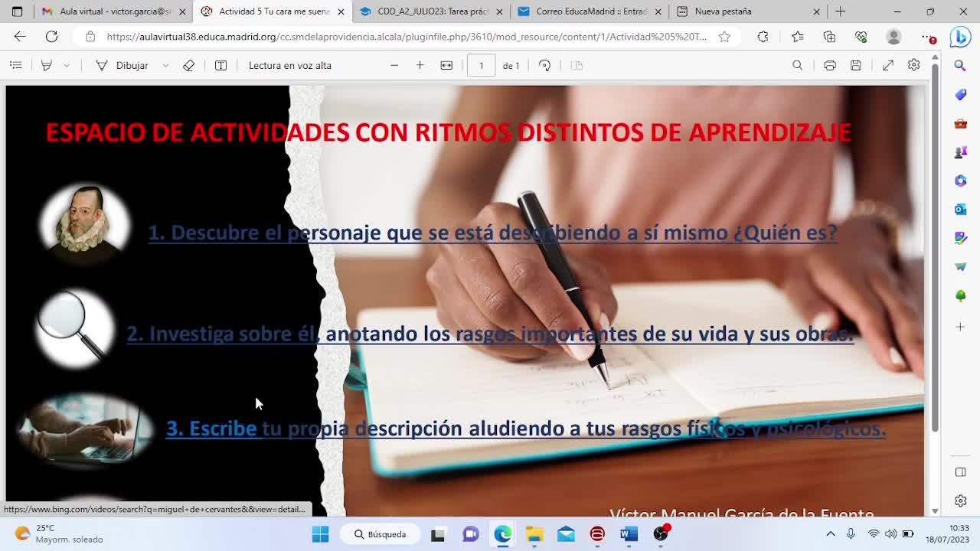Open the sidebar tools briefcase icon
This screenshot has width=980, height=551.
coord(960,123)
